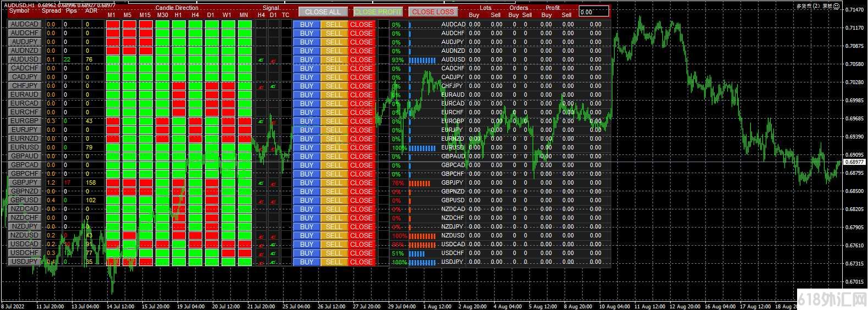Click the AUDUSD,H1 chart title text
868x310 pixels.
(x=19, y=5)
